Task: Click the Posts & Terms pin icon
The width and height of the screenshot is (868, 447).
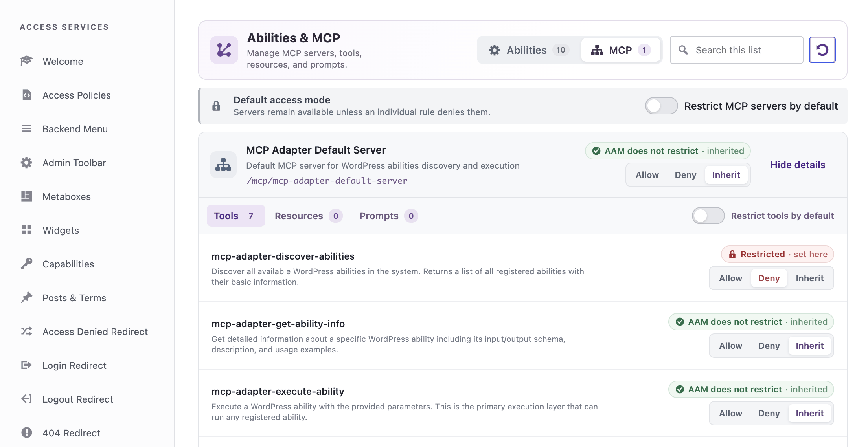Action: [26, 298]
